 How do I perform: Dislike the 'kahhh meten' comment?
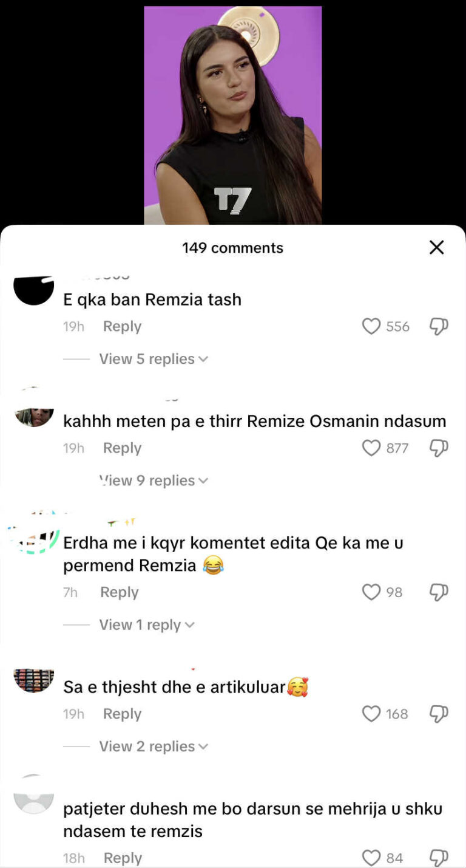[439, 448]
